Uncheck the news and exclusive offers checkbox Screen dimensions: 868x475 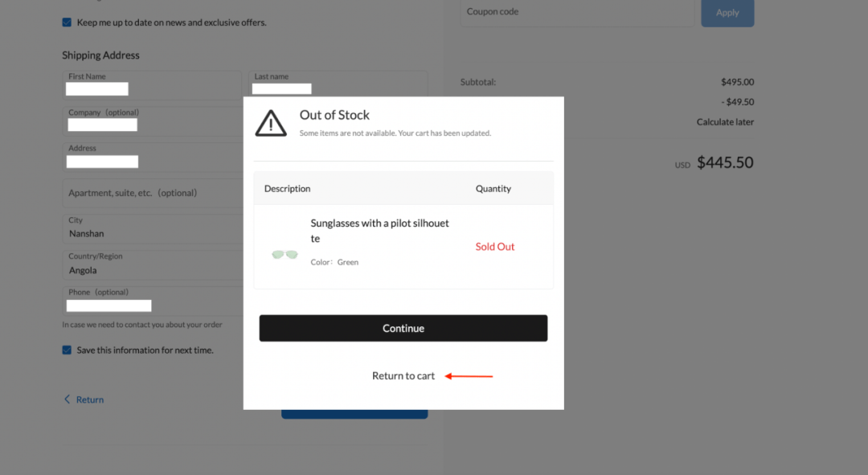tap(67, 23)
